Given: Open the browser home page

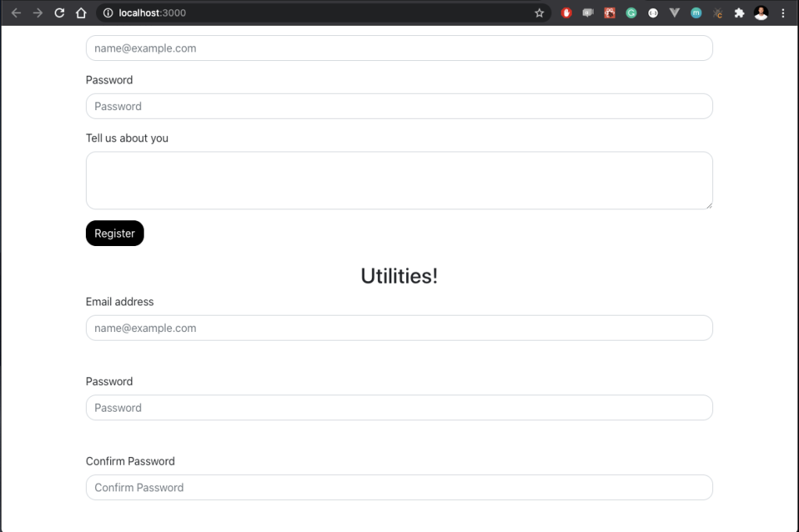Looking at the screenshot, I should tap(81, 12).
